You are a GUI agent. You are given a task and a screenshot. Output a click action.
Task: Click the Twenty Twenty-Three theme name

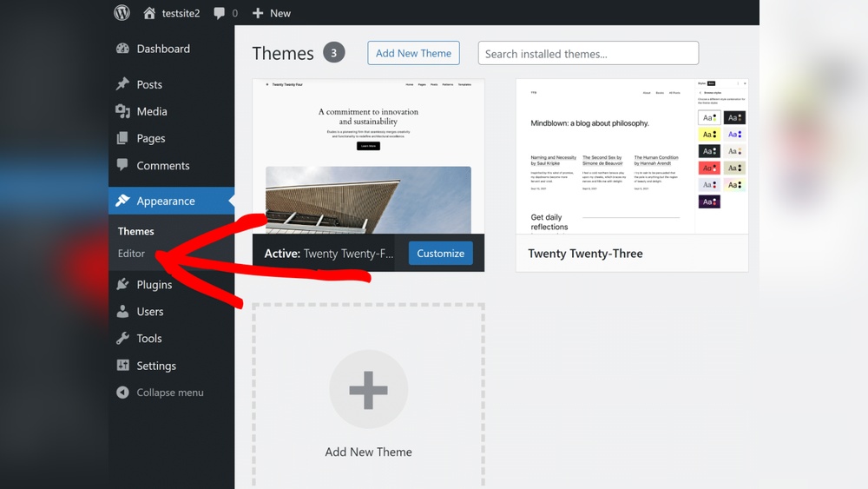[x=585, y=253]
